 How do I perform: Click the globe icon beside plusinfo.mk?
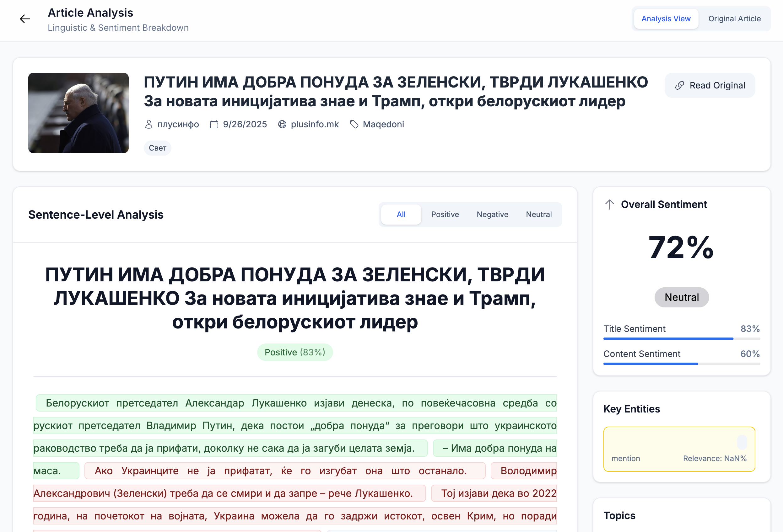[x=282, y=124]
